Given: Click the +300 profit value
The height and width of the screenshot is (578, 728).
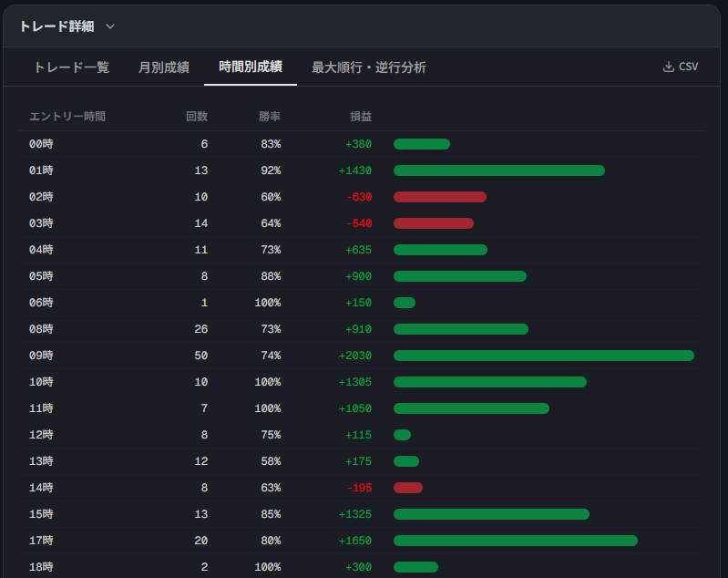Looking at the screenshot, I should click(x=358, y=568).
